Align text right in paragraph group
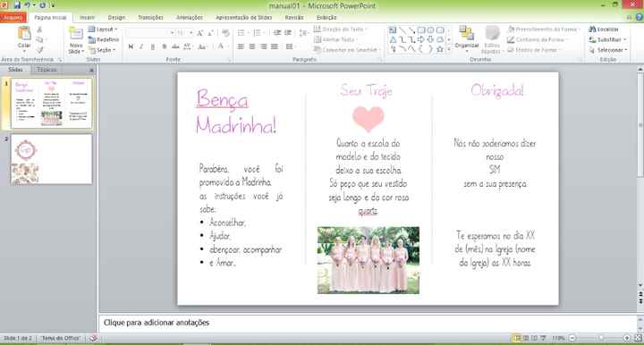 click(263, 46)
